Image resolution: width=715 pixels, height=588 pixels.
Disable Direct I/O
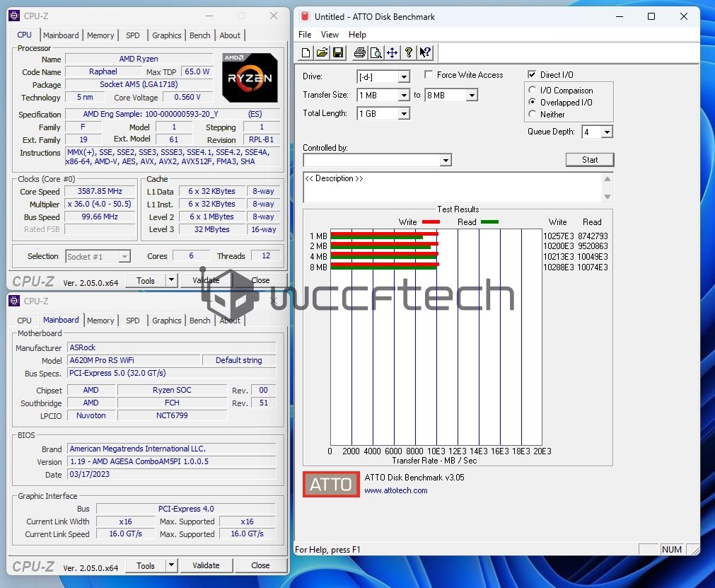click(532, 74)
